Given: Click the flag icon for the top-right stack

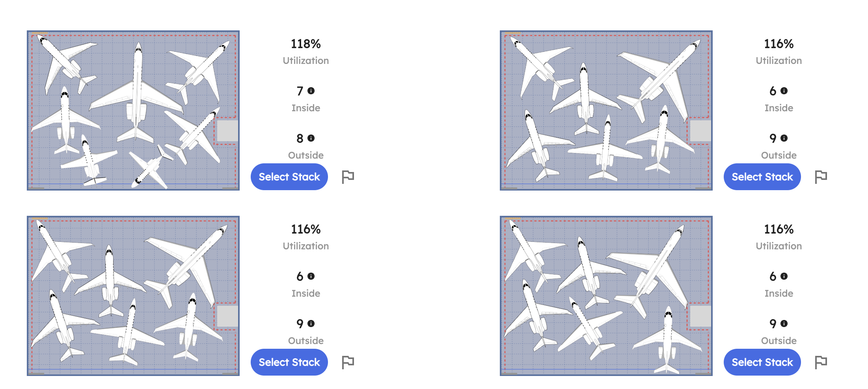Looking at the screenshot, I should click(x=821, y=177).
